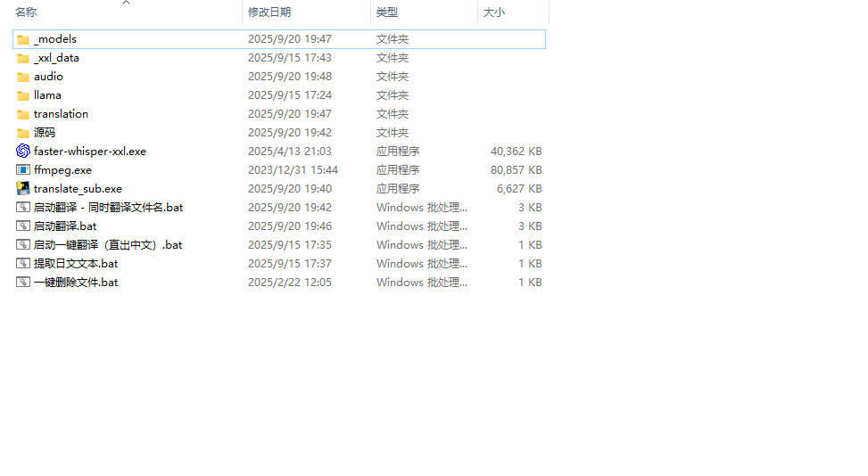Image resolution: width=868 pixels, height=476 pixels.
Task: Click the translate_sub.exe Python icon
Action: pos(22,188)
